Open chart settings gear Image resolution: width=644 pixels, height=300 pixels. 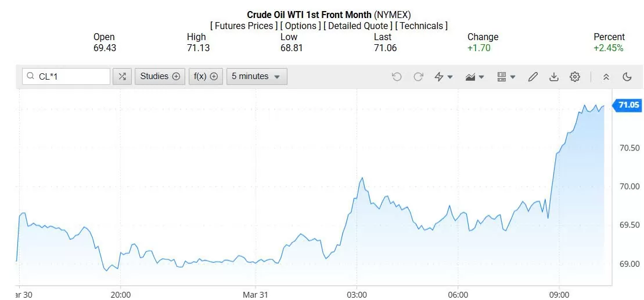[575, 77]
